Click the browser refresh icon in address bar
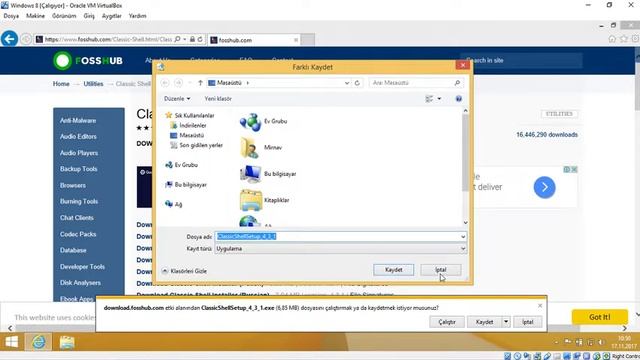Image resolution: width=640 pixels, height=360 pixels. point(200,39)
